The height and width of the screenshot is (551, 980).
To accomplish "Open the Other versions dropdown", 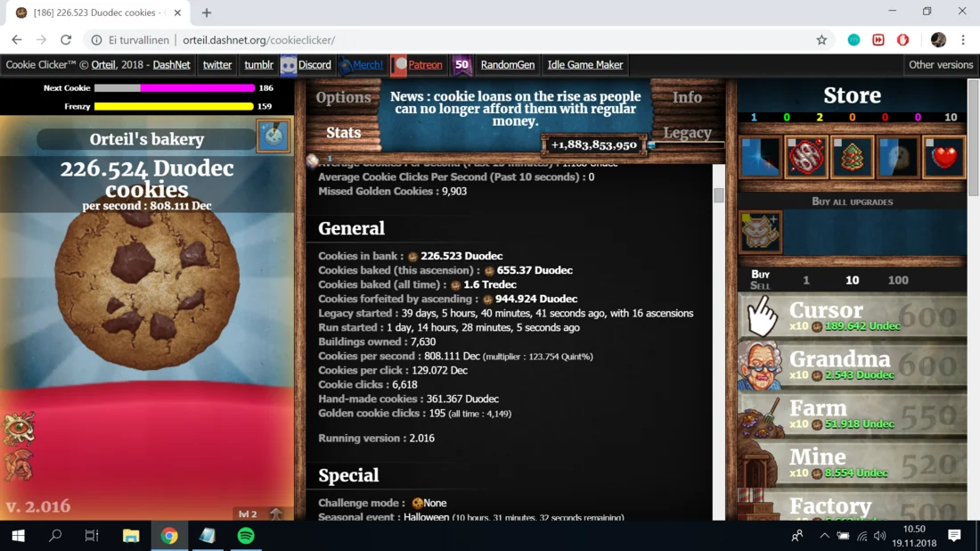I will click(x=940, y=65).
